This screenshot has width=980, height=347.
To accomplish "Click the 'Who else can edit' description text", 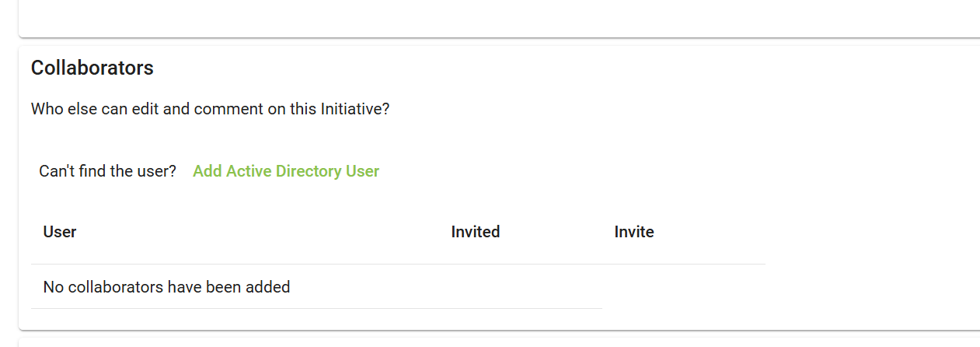I will coord(210,109).
